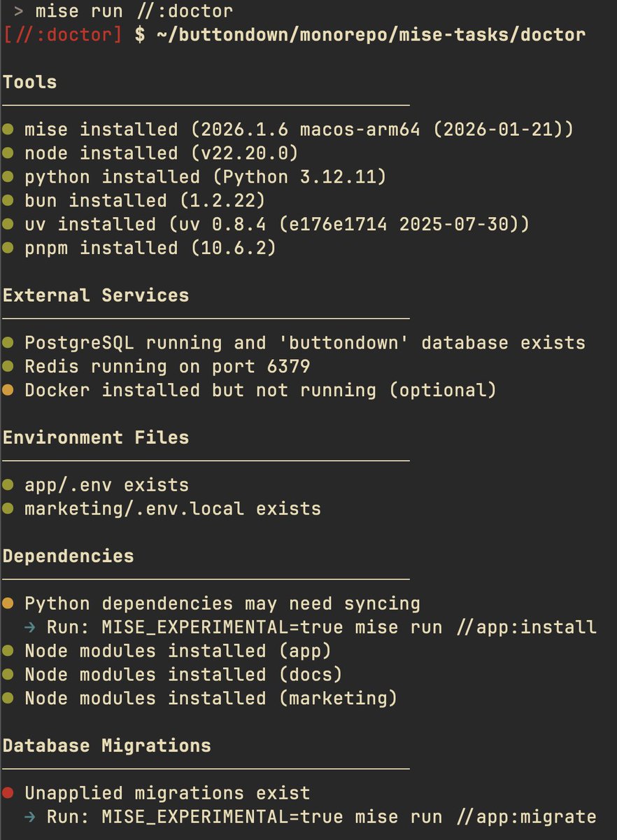Select the '//app:install' run command
Image resolution: width=617 pixels, height=840 pixels.
(x=322, y=627)
